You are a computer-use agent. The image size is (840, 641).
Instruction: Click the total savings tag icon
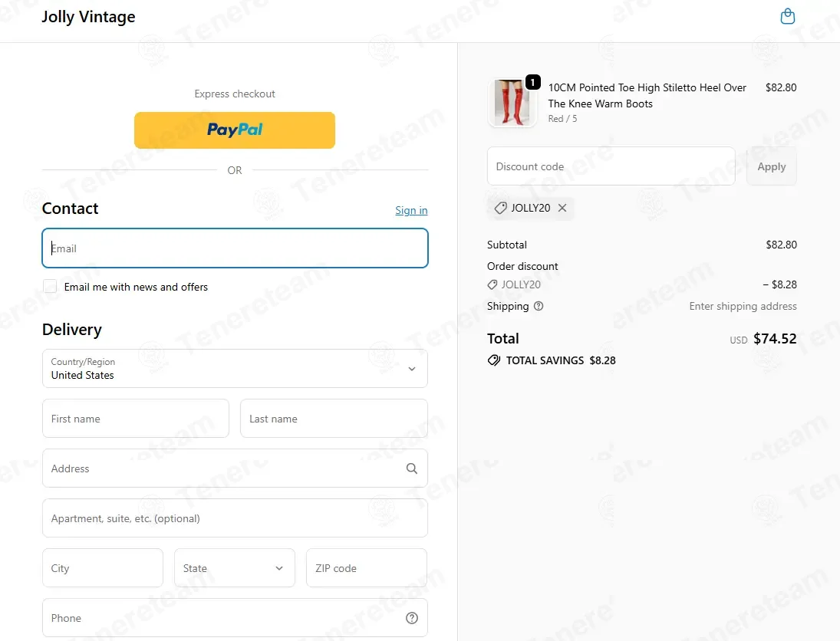point(493,360)
